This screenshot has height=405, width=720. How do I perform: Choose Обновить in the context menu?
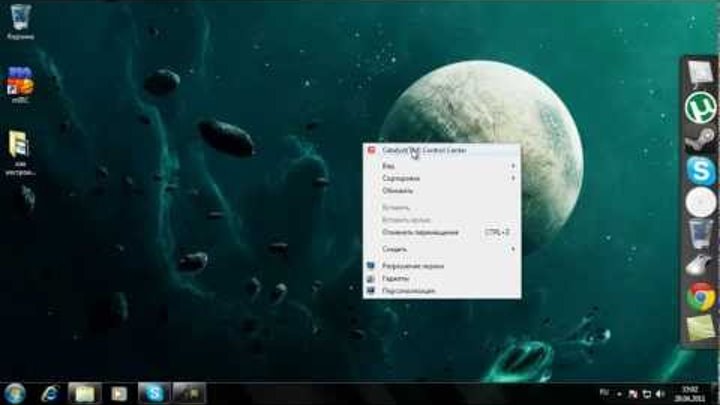(x=397, y=189)
